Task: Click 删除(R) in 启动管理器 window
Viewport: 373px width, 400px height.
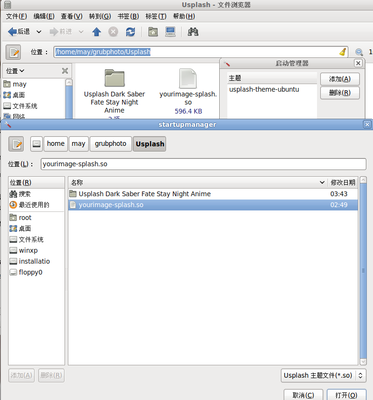Action: pos(340,93)
